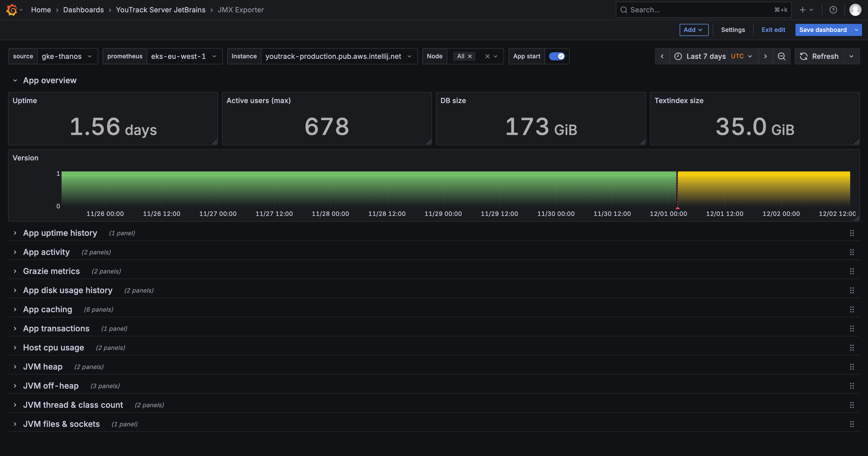Click the Grafana logo icon
868x456 pixels.
pyautogui.click(x=12, y=10)
